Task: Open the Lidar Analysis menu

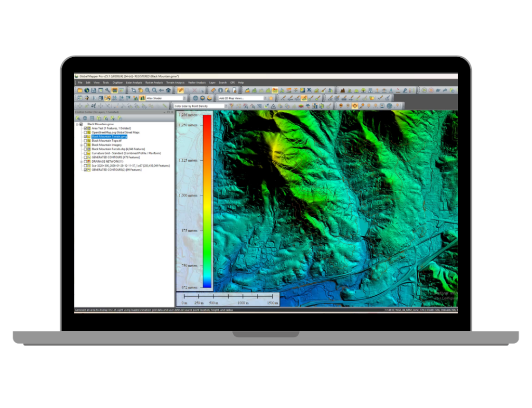Action: click(x=134, y=83)
